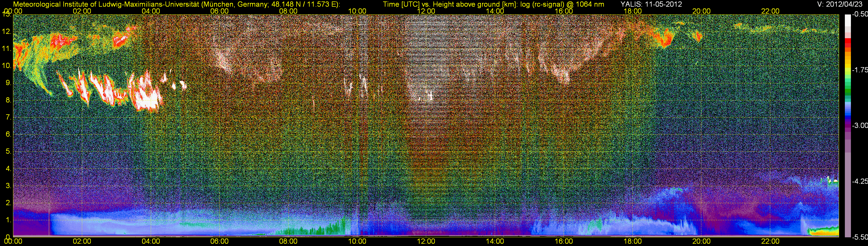Select the -3.00 color scale label
Viewport: 868px width, 246px height.
click(x=860, y=126)
